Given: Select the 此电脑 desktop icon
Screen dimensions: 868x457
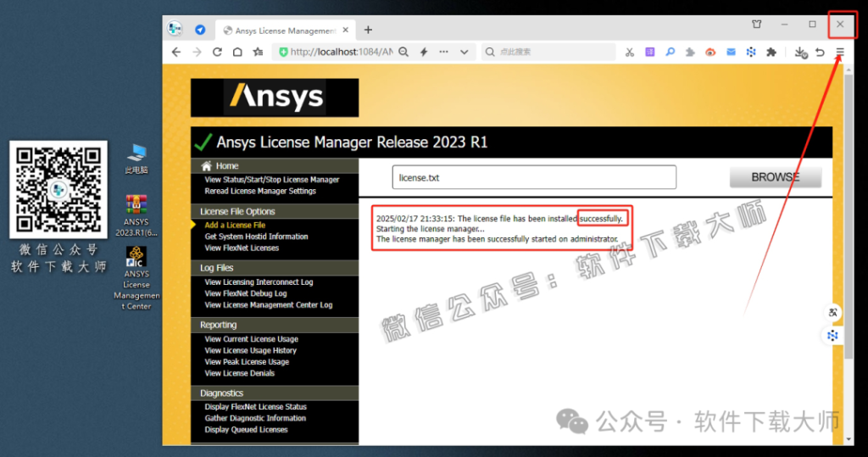Looking at the screenshot, I should [136, 159].
